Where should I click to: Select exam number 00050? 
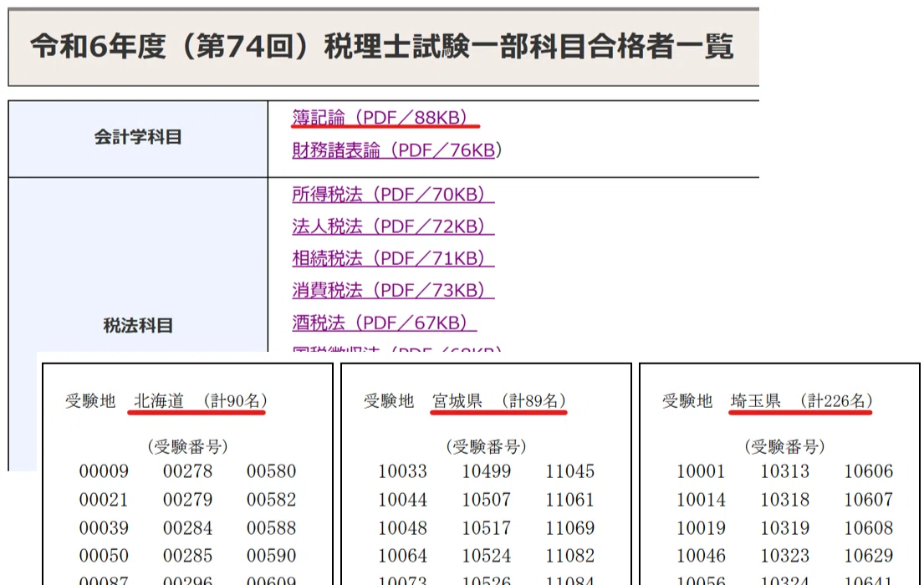[x=104, y=556]
